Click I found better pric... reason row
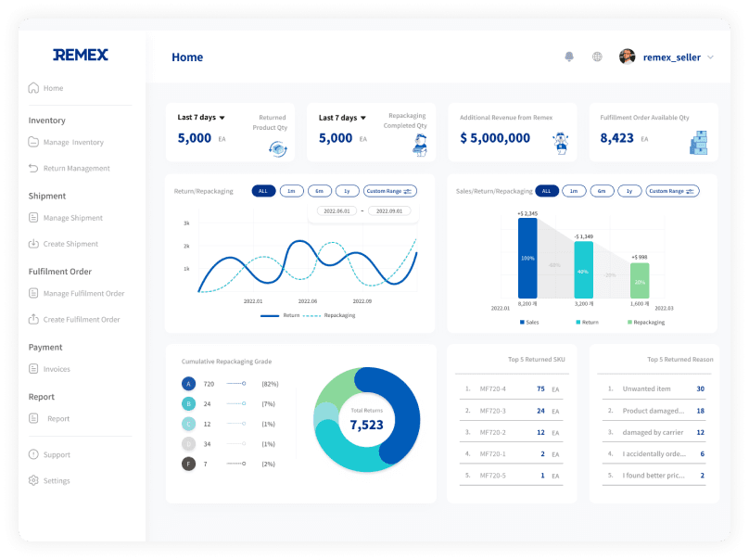The height and width of the screenshot is (560, 749). [654, 476]
